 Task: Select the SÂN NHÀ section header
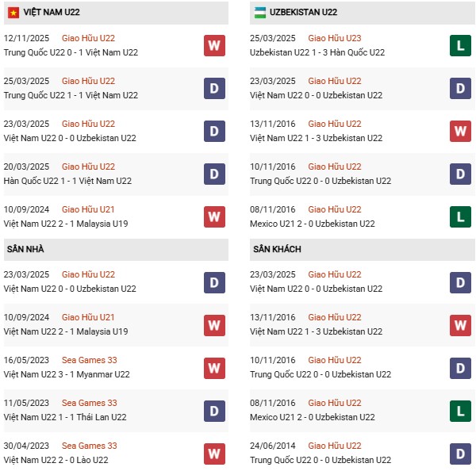(x=25, y=249)
